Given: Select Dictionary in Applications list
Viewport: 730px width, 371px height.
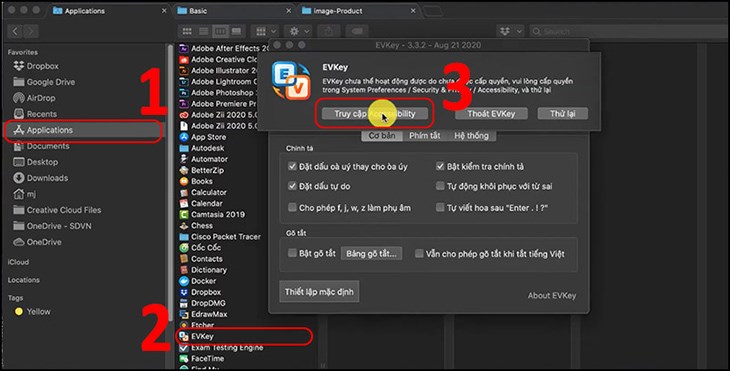Looking at the screenshot, I should [203, 270].
